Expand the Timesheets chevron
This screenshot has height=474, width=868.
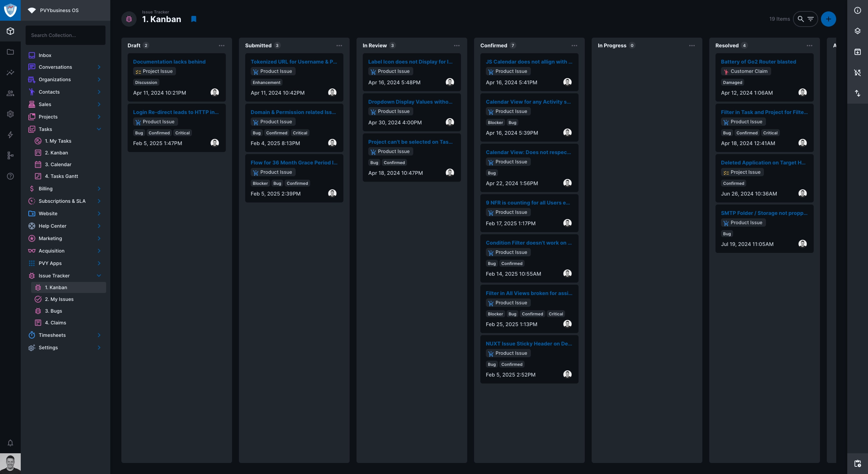coord(99,335)
